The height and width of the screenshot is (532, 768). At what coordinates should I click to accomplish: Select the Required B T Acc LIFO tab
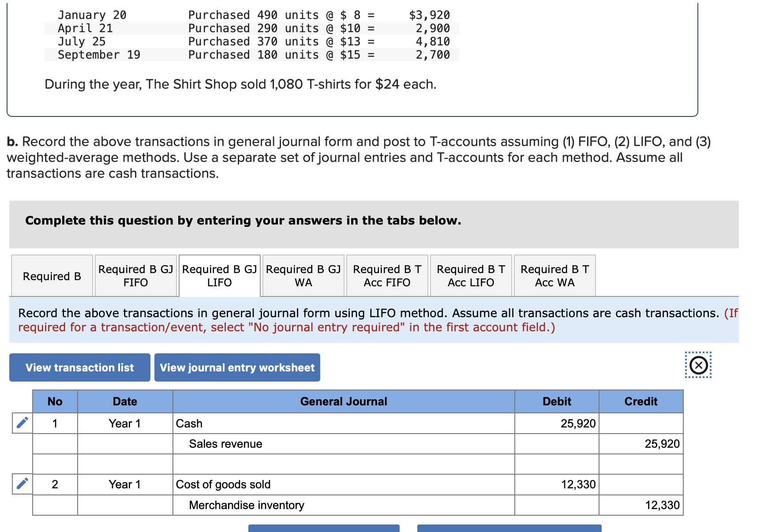tap(471, 275)
